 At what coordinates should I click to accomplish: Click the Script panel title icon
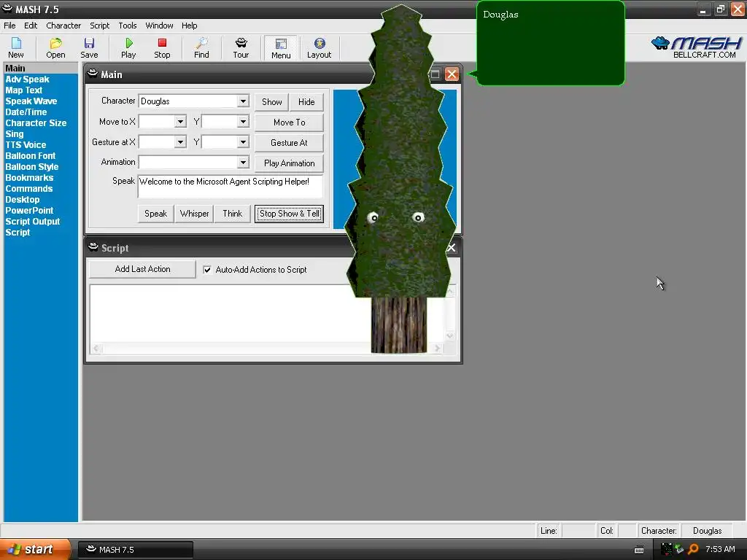[93, 247]
